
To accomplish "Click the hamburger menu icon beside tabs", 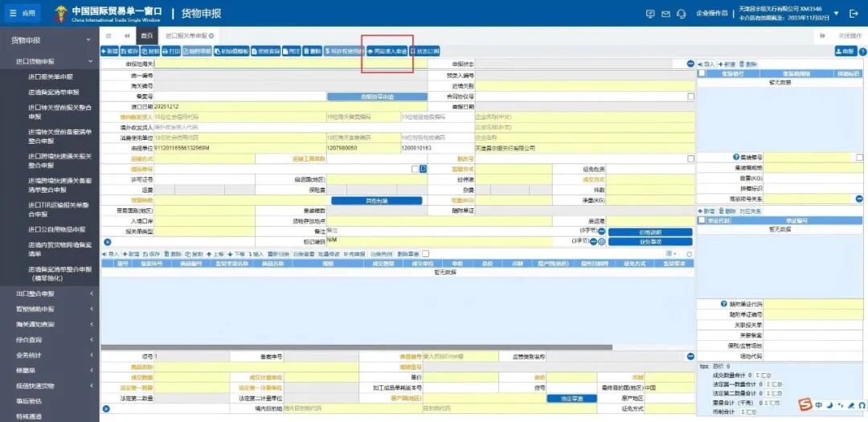I will click(x=108, y=36).
